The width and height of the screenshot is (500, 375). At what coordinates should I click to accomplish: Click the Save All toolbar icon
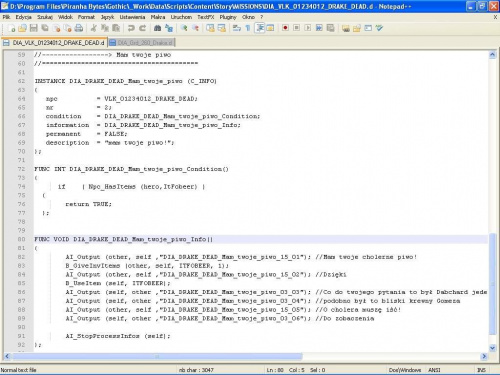(x=45, y=28)
